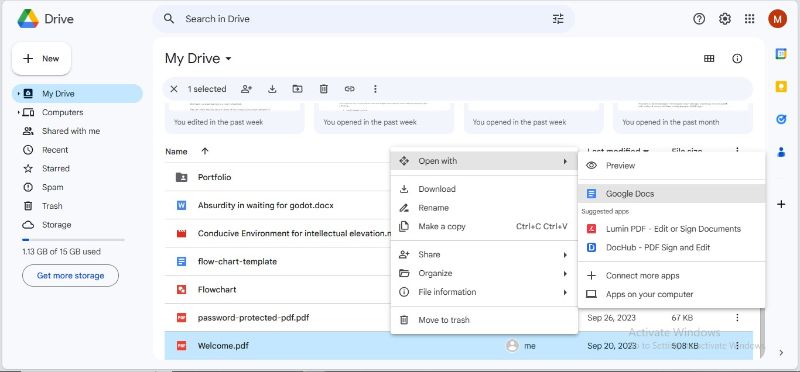Choose Download in context menu
The width and height of the screenshot is (800, 372).
tap(484, 189)
